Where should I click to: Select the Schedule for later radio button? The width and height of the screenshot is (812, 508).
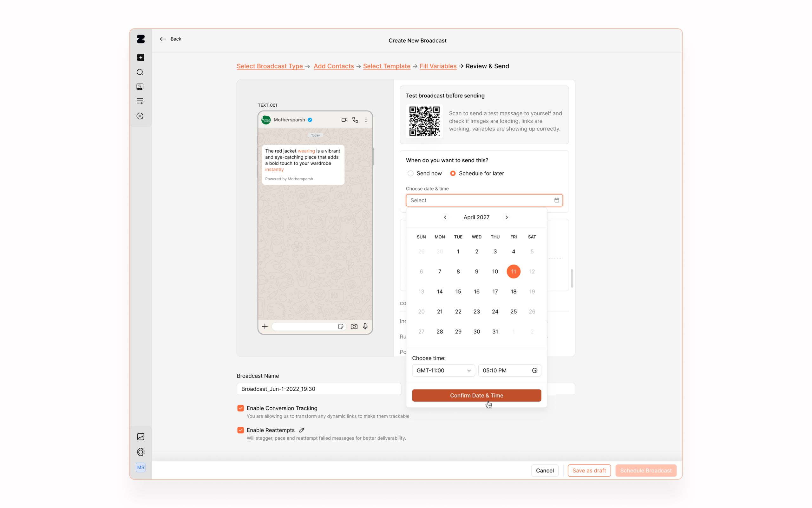click(453, 173)
